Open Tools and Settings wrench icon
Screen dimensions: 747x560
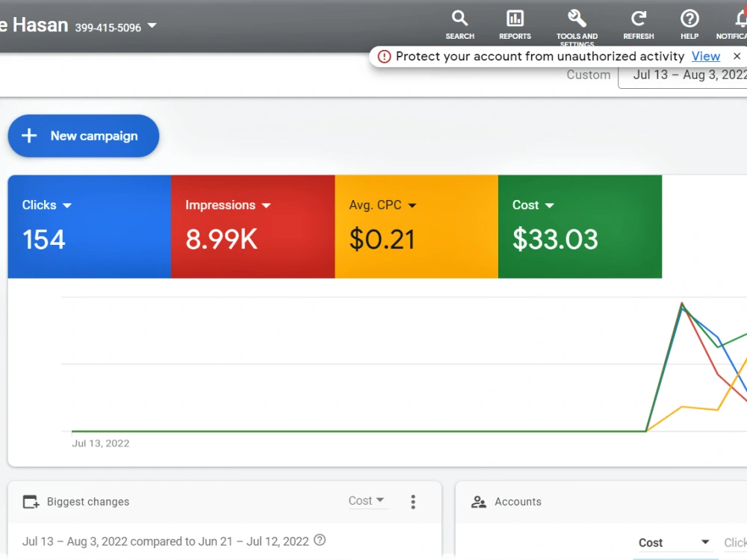coord(577,19)
